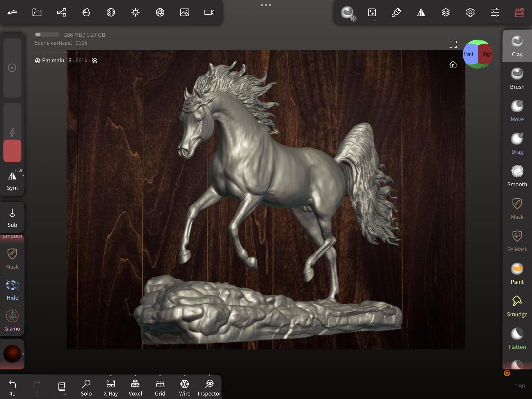532x399 pixels.
Task: Expand Symmetry options arrow
Action: (x=23, y=176)
